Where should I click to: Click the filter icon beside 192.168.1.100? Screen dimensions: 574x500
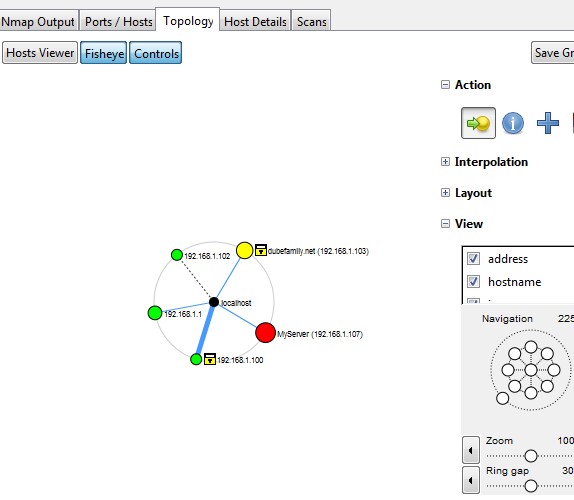click(x=210, y=359)
